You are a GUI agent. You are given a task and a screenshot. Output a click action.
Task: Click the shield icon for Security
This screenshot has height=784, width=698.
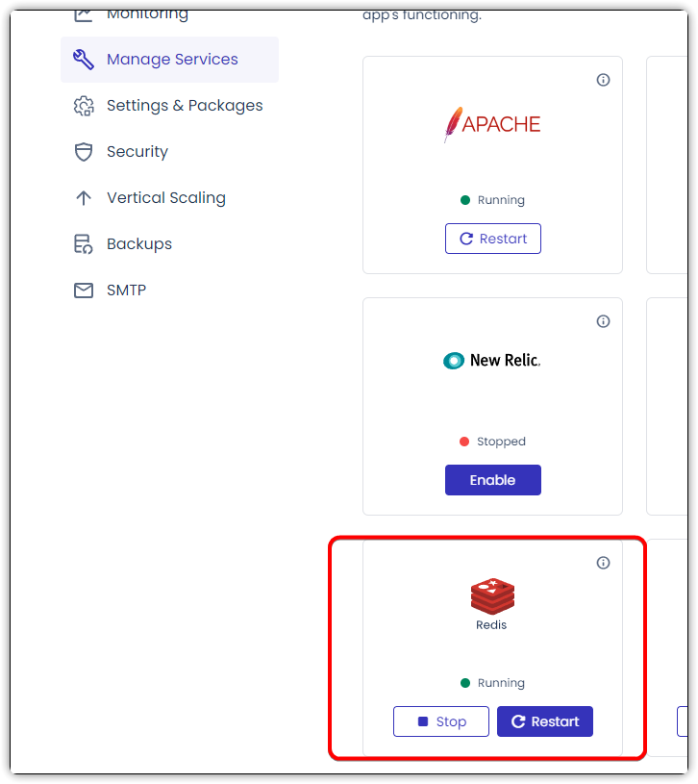[x=84, y=152]
